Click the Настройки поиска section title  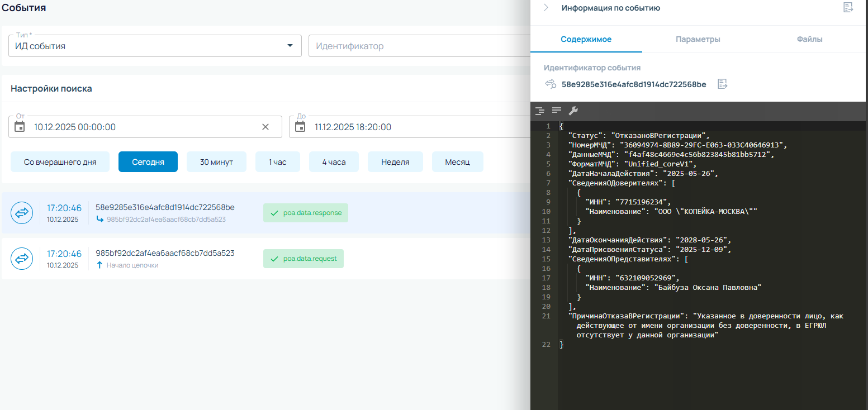coord(51,88)
